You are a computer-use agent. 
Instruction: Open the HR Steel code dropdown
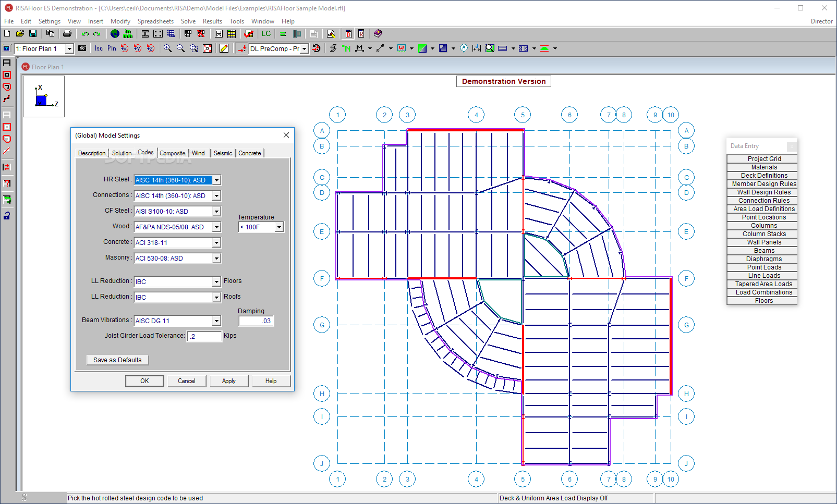click(x=216, y=180)
